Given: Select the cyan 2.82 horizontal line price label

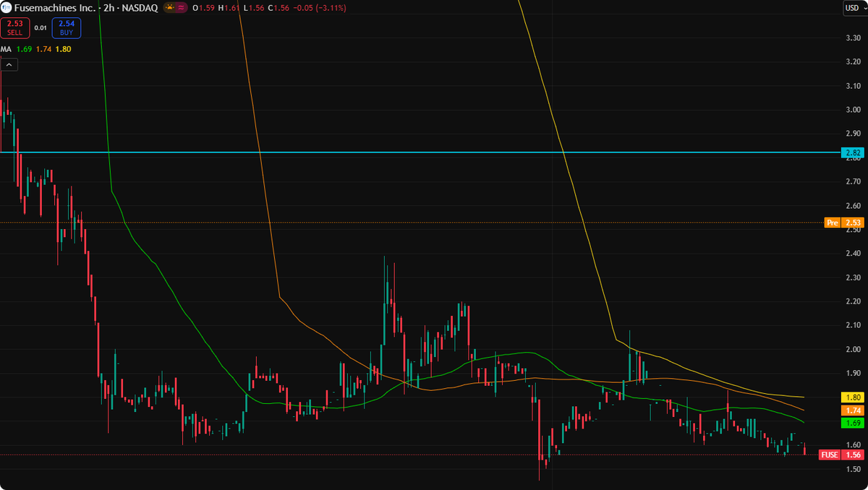Looking at the screenshot, I should [853, 152].
